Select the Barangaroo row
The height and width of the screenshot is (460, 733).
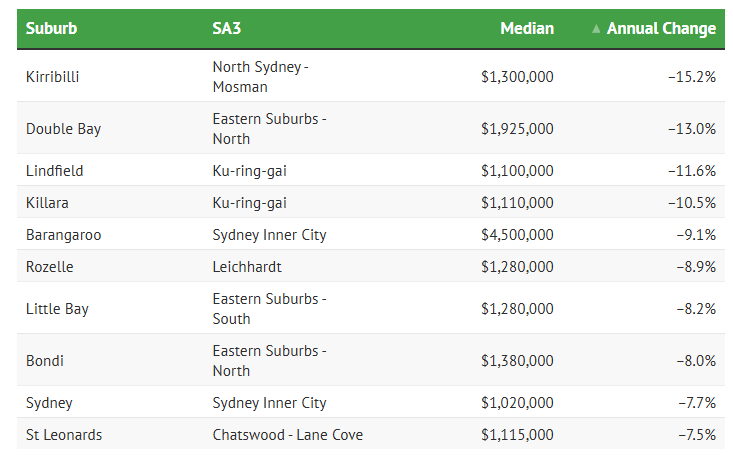tap(63, 235)
